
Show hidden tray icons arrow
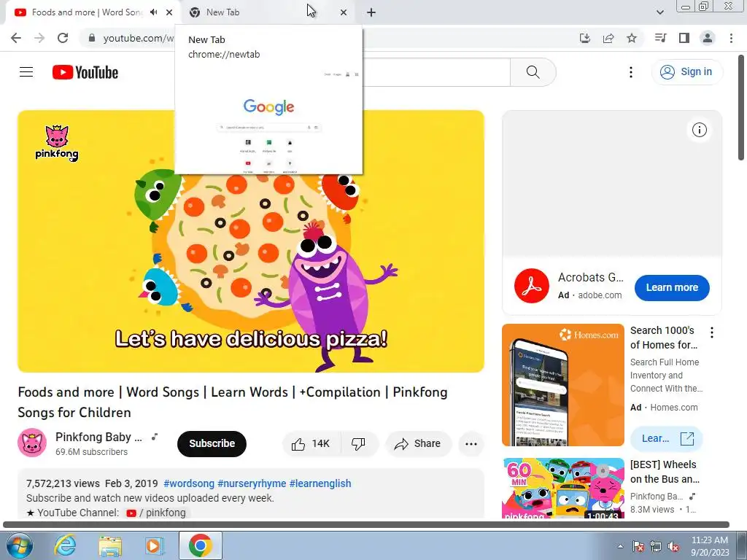point(620,546)
